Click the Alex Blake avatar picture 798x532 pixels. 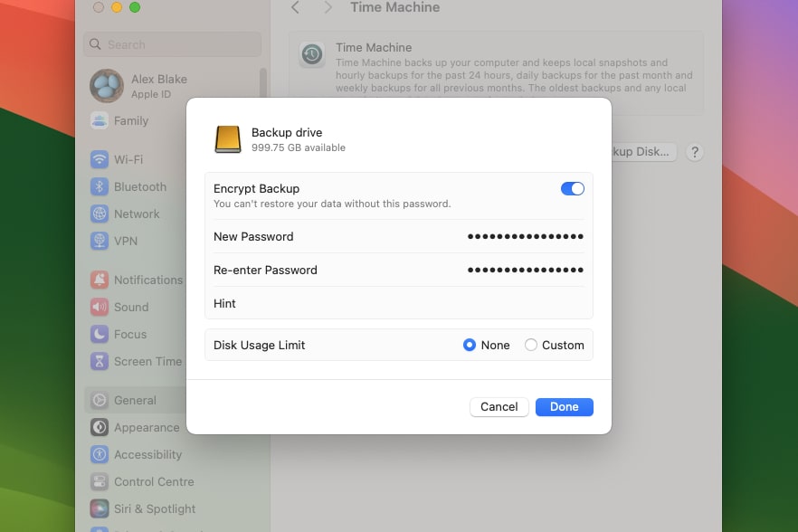click(x=107, y=86)
